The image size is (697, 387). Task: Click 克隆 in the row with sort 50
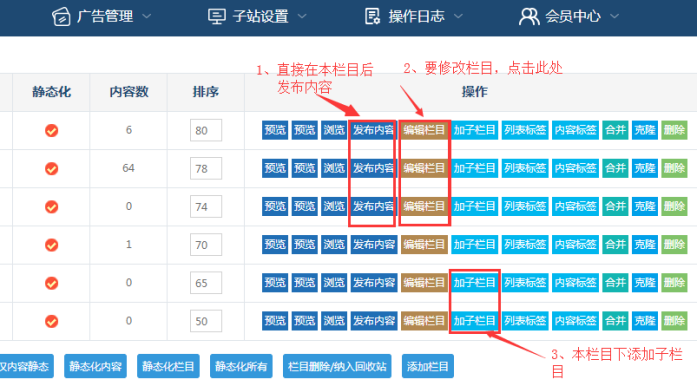(645, 321)
